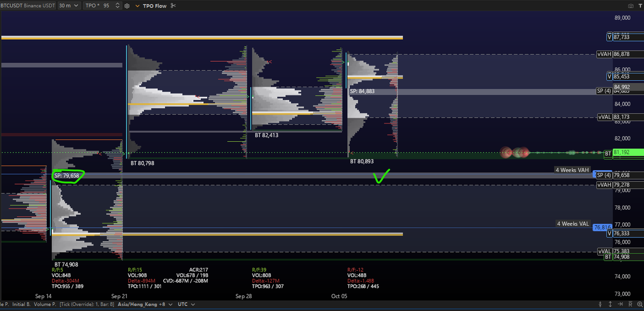The height and width of the screenshot is (311, 644).
Task: Click the 4 Weeks VAL label
Action: click(573, 223)
